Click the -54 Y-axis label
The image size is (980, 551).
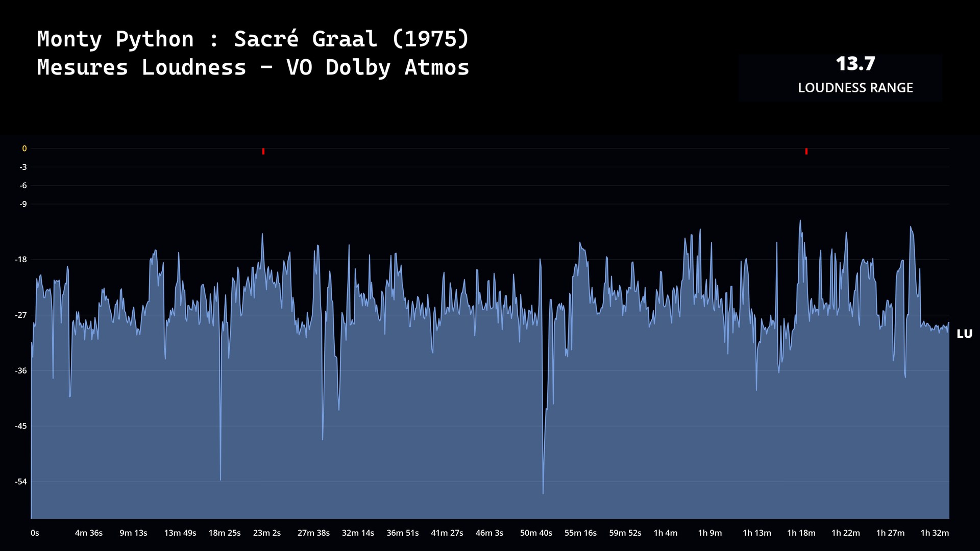pyautogui.click(x=21, y=482)
